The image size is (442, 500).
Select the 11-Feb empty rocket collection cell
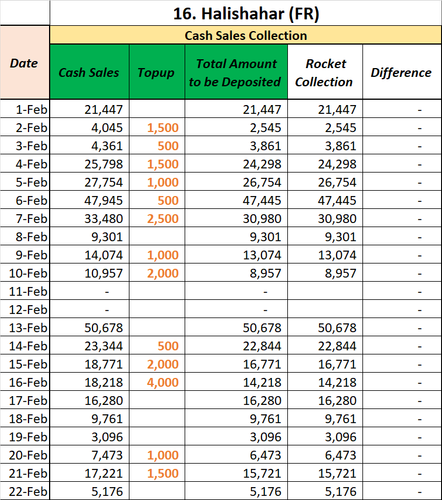[x=325, y=291]
